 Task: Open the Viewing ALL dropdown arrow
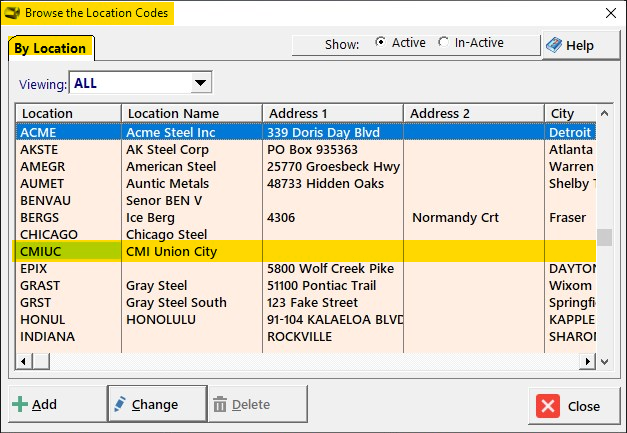coord(200,83)
